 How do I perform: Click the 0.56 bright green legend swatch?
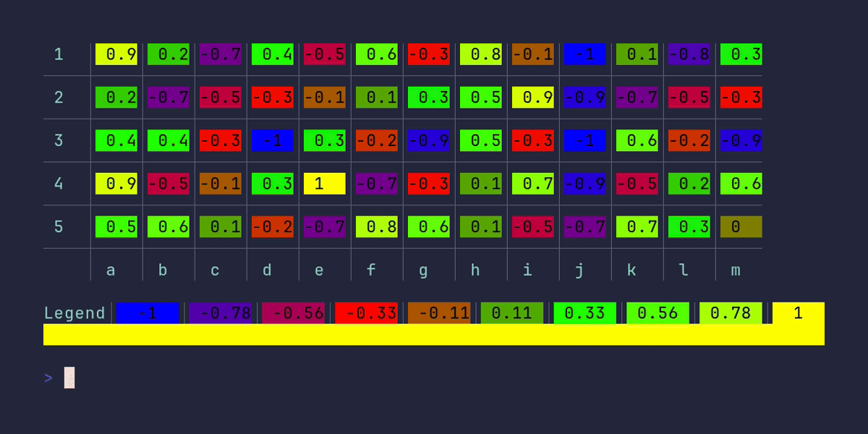pyautogui.click(x=658, y=313)
